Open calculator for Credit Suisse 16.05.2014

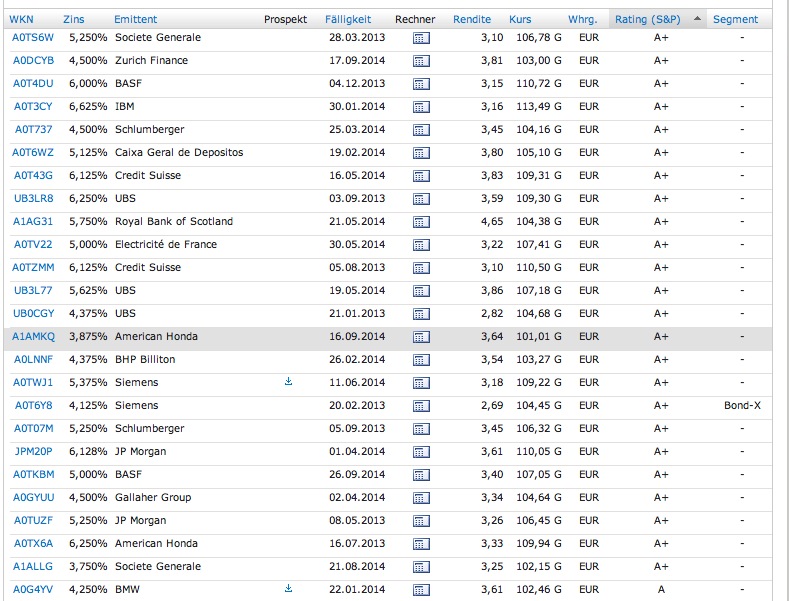[x=421, y=176]
